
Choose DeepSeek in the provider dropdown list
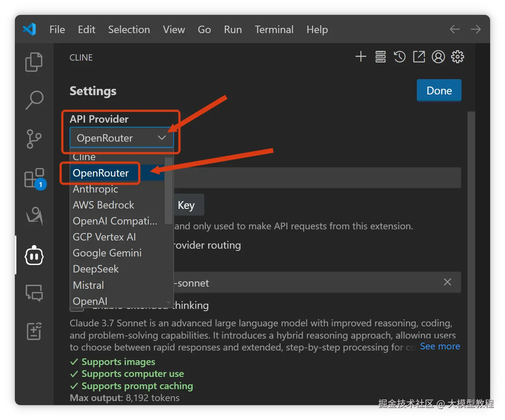pyautogui.click(x=96, y=269)
